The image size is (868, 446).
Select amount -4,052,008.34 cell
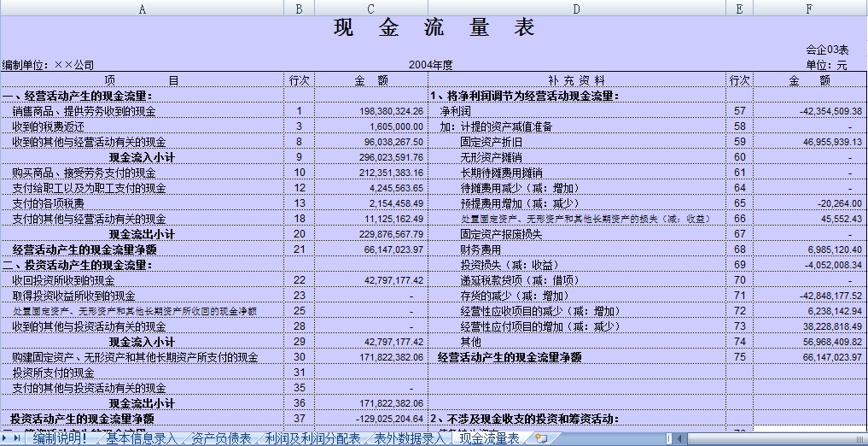tap(809, 265)
